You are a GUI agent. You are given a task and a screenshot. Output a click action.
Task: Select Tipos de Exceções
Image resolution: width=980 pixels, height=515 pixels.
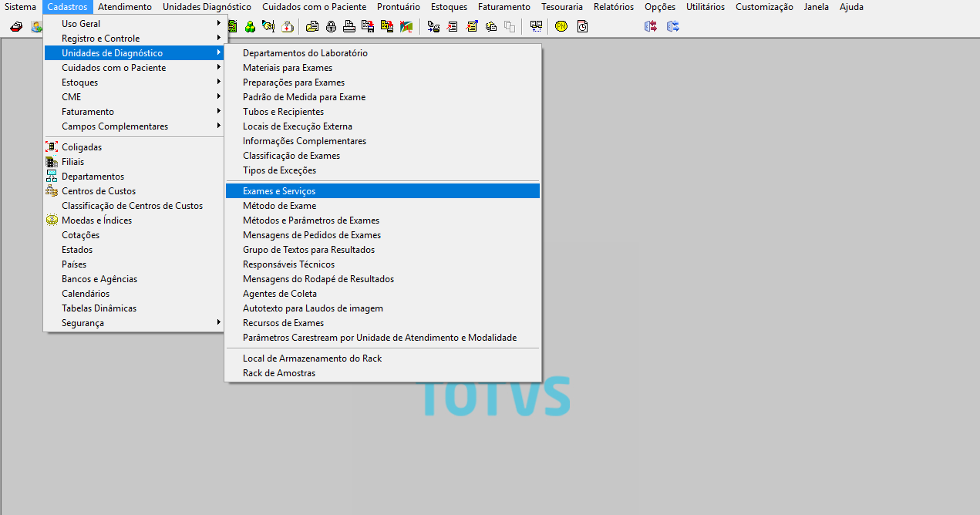(x=382, y=170)
